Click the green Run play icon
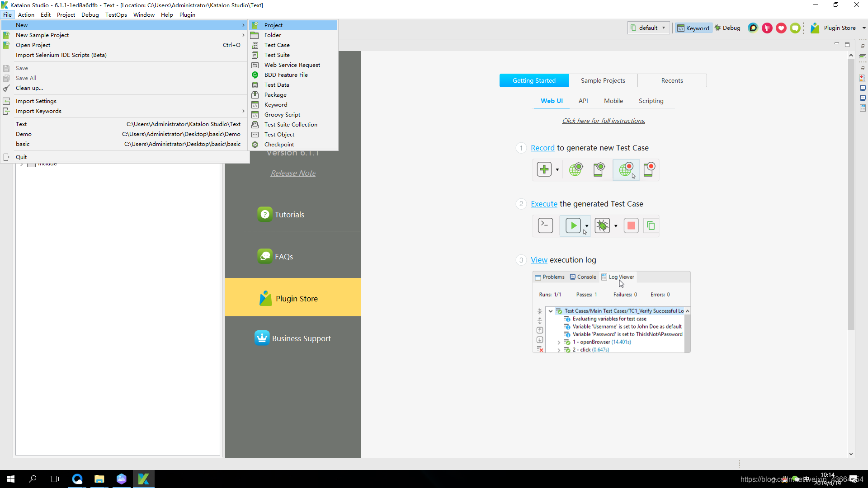This screenshot has width=868, height=488. click(573, 225)
